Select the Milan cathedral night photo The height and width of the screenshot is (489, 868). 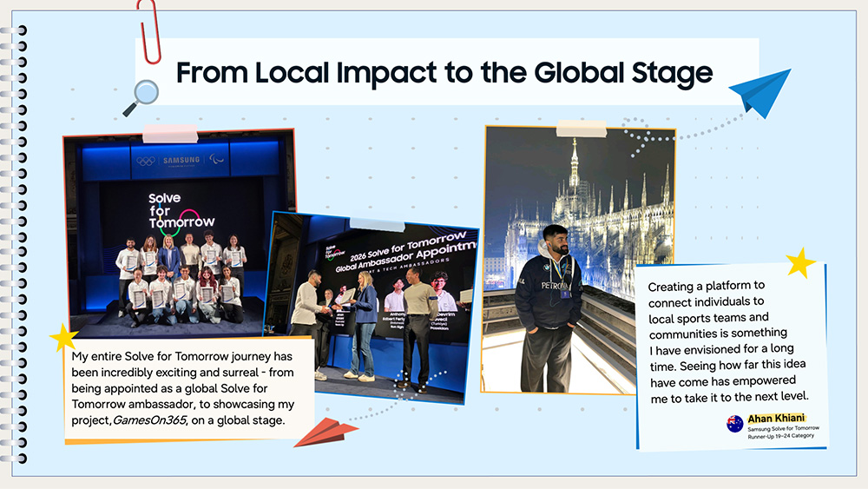point(579,260)
